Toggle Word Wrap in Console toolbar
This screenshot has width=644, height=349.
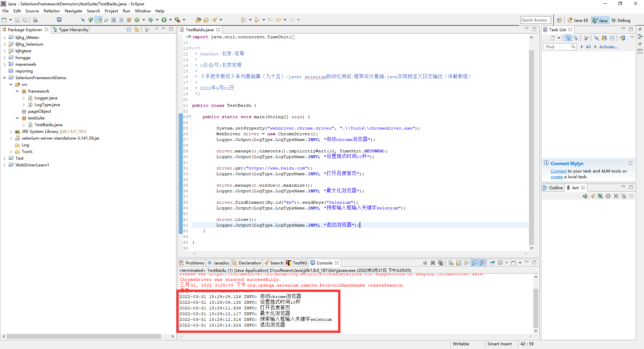click(x=466, y=263)
